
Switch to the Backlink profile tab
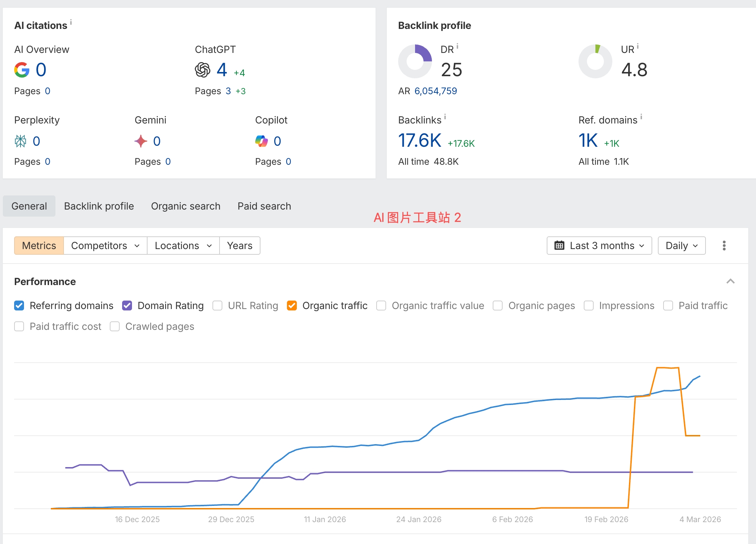click(x=99, y=206)
